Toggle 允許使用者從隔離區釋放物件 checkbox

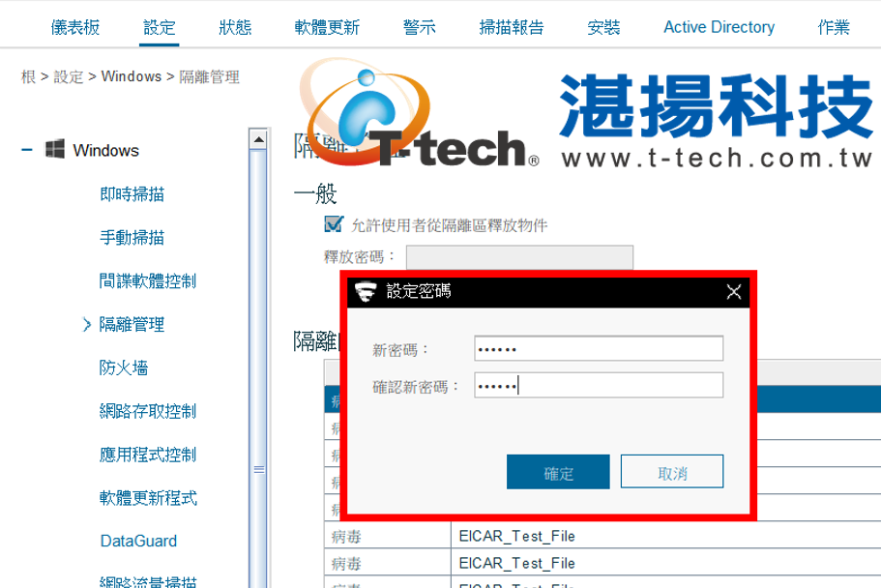[x=334, y=224]
